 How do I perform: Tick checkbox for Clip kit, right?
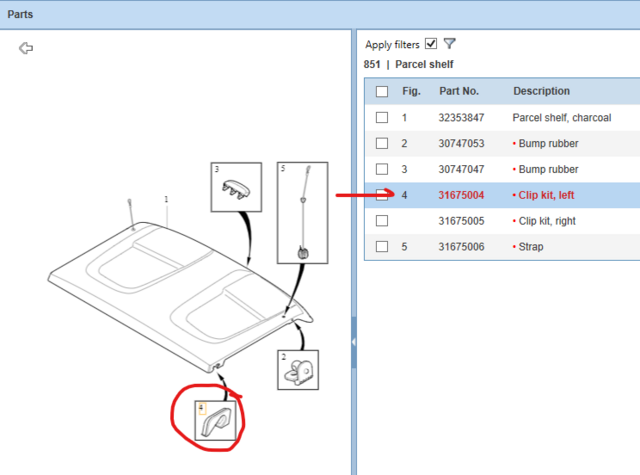(x=382, y=221)
